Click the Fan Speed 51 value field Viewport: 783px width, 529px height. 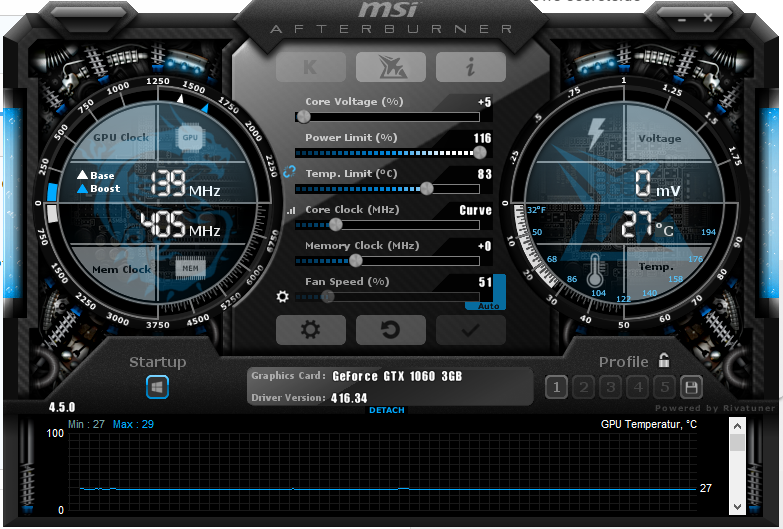point(485,282)
